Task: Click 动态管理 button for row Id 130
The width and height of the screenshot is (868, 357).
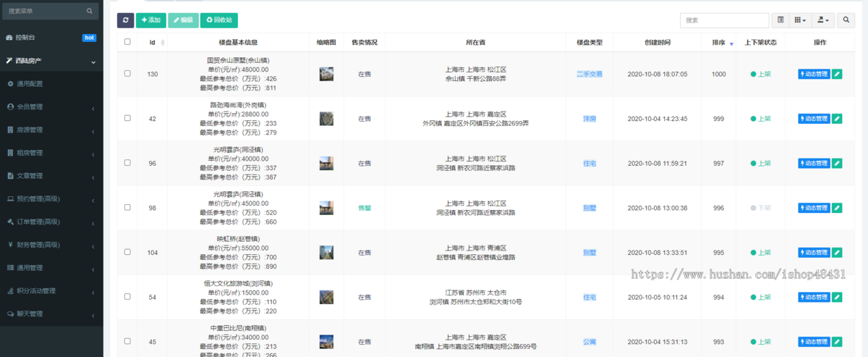Action: point(814,74)
